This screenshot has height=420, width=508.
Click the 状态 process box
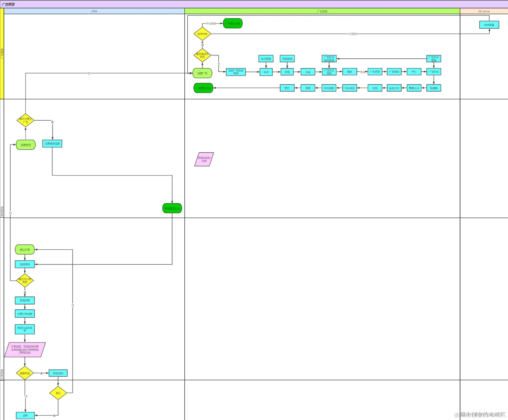[x=375, y=88]
